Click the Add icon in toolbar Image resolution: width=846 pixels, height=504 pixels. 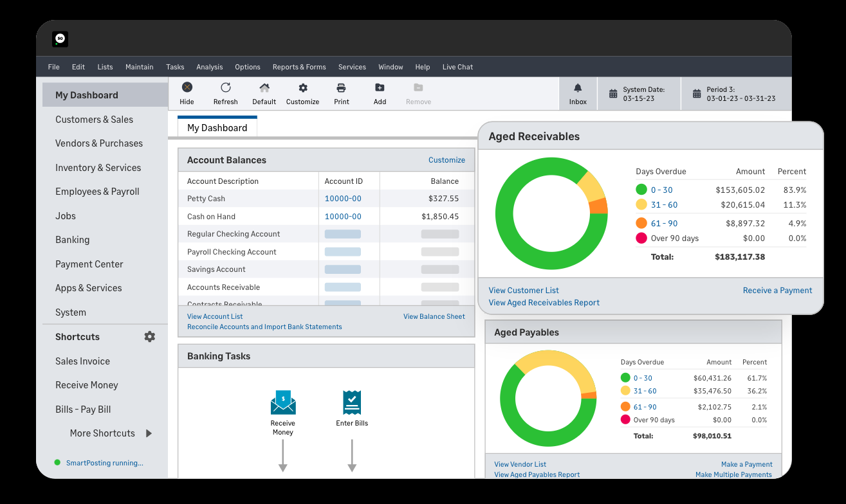pos(380,88)
